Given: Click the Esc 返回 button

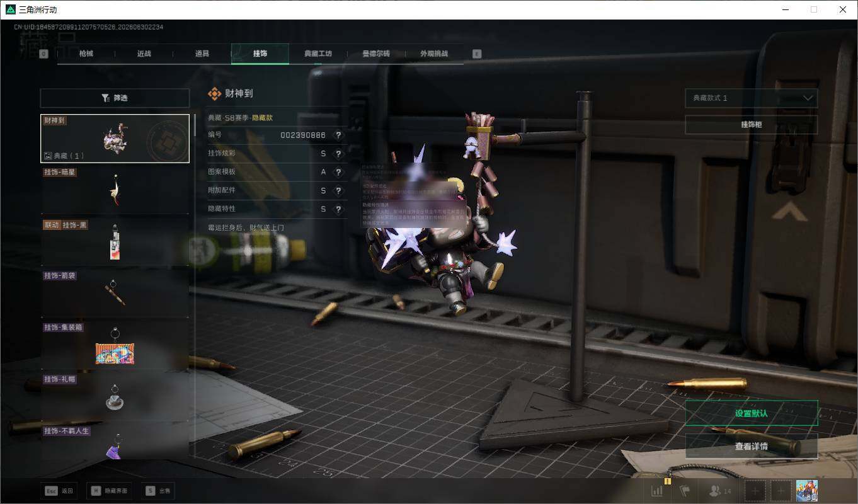Looking at the screenshot, I should click(x=59, y=491).
